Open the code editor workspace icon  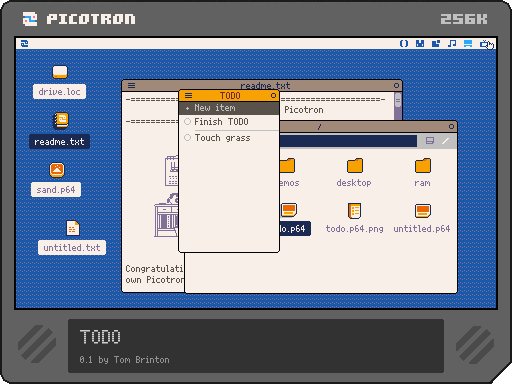point(404,44)
